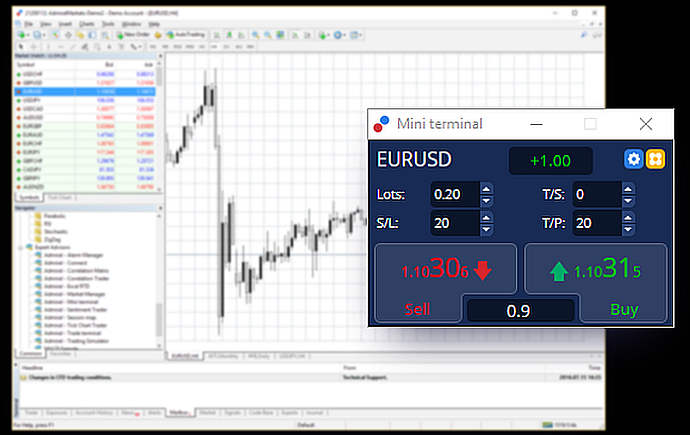Image resolution: width=690 pixels, height=435 pixels.
Task: Switch to the Mailbox tab
Action: pyautogui.click(x=181, y=411)
